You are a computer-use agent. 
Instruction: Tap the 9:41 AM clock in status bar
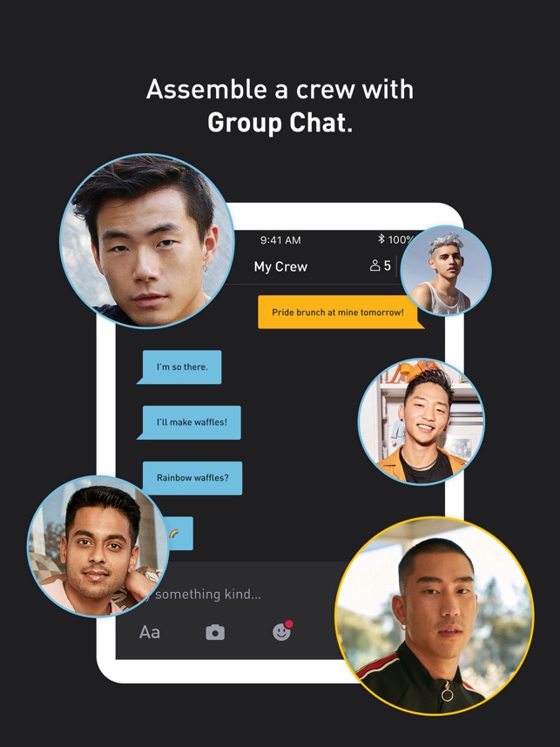tap(280, 240)
